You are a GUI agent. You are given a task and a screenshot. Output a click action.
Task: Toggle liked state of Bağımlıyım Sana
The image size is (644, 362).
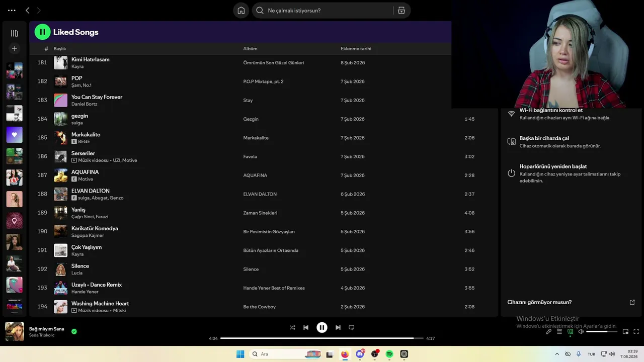(x=74, y=331)
